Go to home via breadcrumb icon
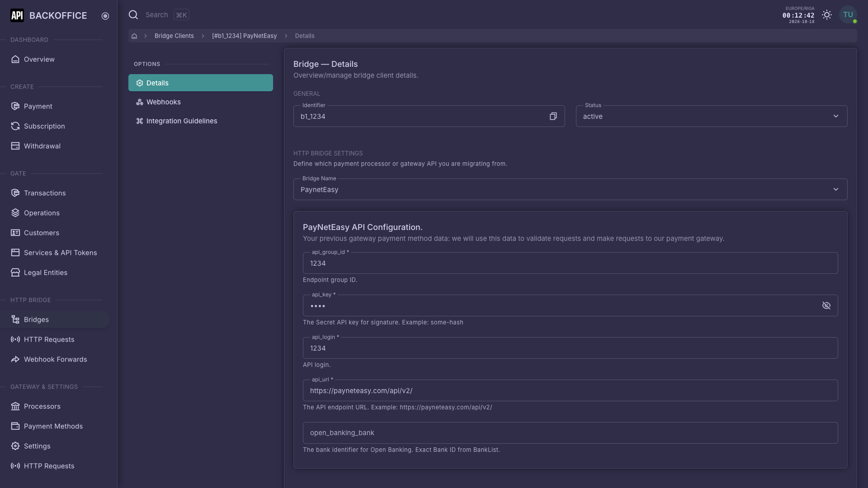The width and height of the screenshot is (868, 488). tap(134, 36)
